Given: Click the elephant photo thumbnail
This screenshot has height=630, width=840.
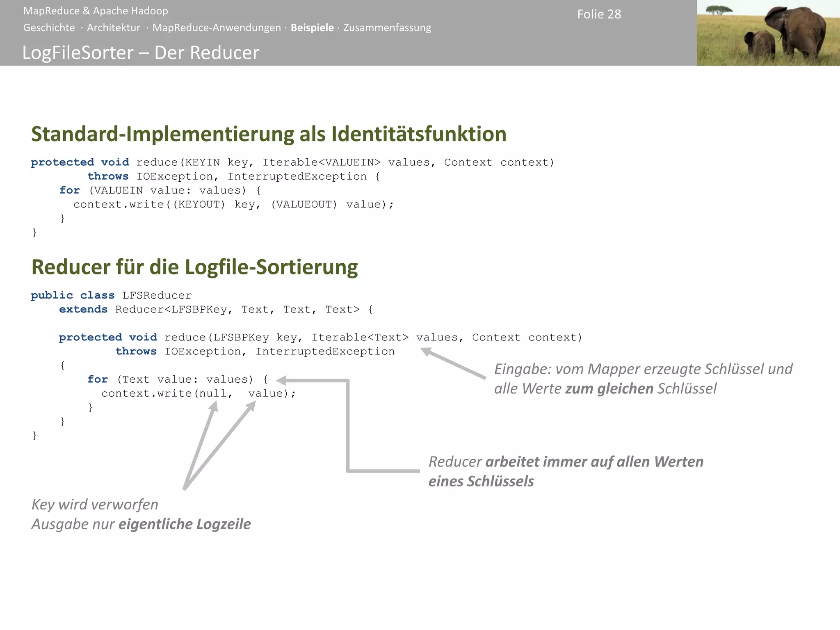Looking at the screenshot, I should point(768,33).
